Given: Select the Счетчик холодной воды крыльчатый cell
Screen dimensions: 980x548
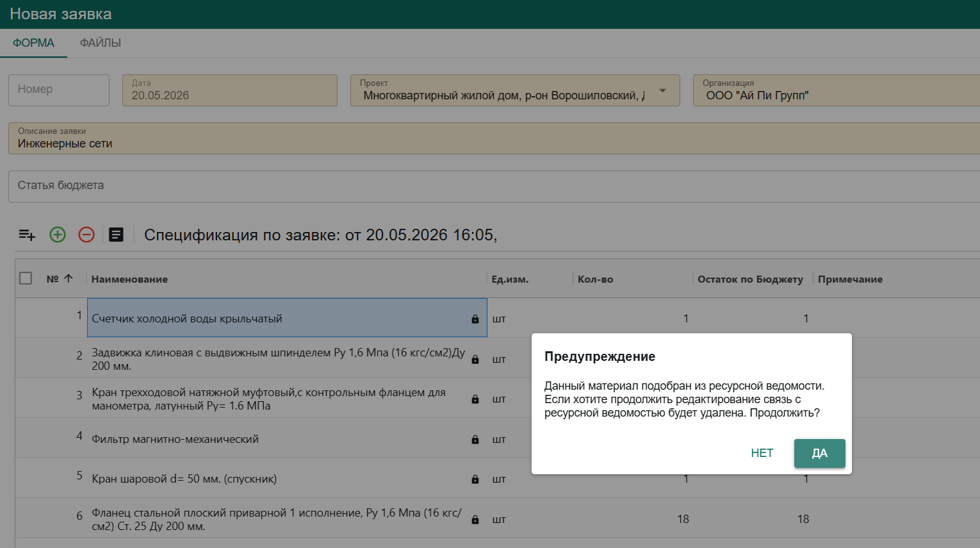Looking at the screenshot, I should click(287, 318).
